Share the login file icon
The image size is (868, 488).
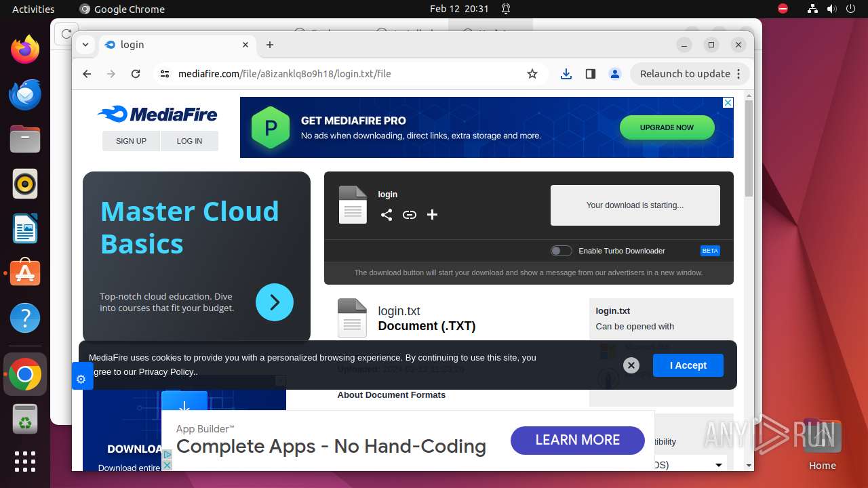pos(387,215)
